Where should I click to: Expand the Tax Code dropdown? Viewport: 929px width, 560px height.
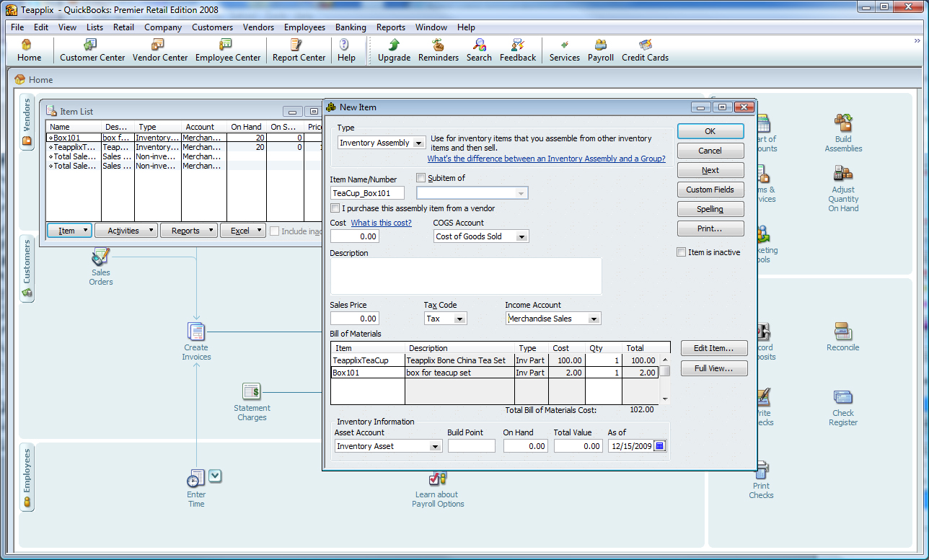tap(460, 319)
